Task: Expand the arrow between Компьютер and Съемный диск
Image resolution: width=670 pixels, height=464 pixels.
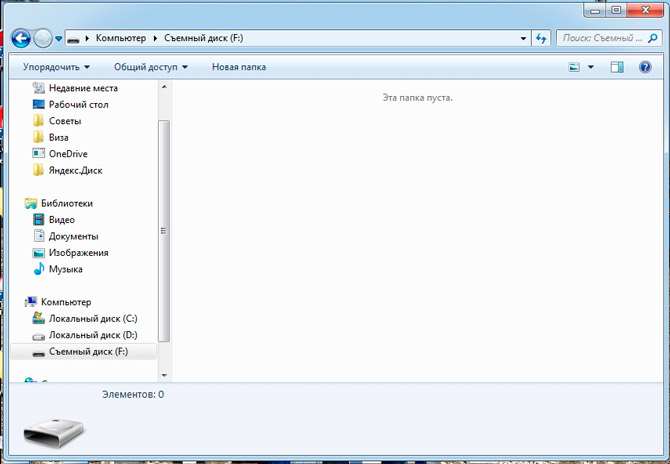Action: pyautogui.click(x=156, y=38)
